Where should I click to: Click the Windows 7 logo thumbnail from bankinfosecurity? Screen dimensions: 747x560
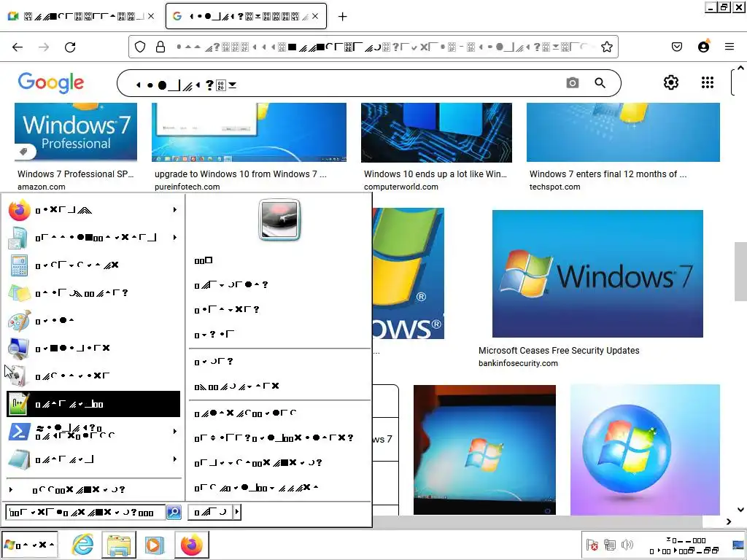[597, 274]
